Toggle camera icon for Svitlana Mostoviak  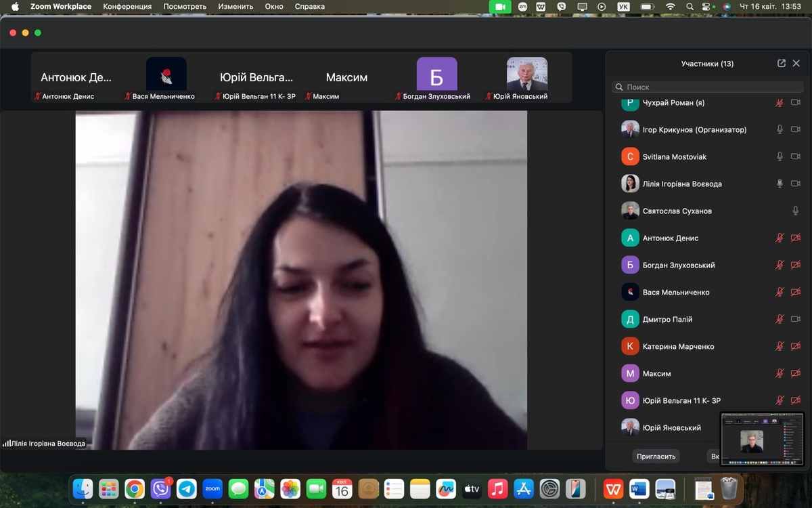coord(796,156)
